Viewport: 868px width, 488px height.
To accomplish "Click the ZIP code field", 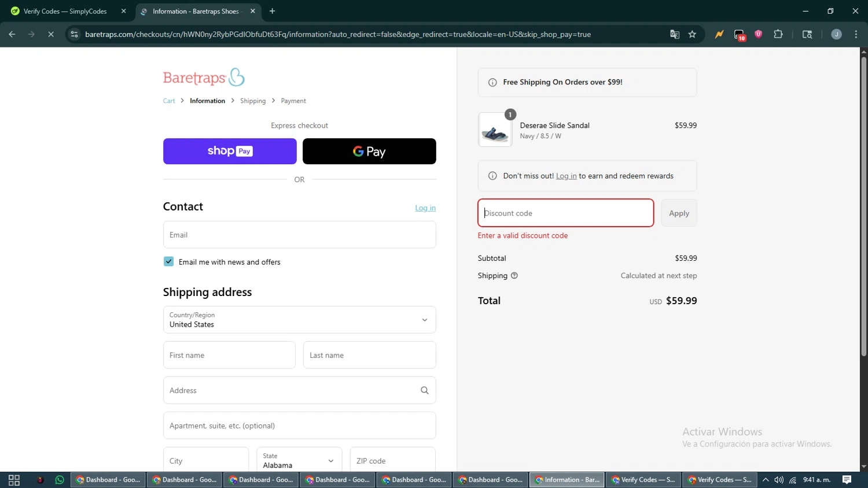I will click(392, 461).
